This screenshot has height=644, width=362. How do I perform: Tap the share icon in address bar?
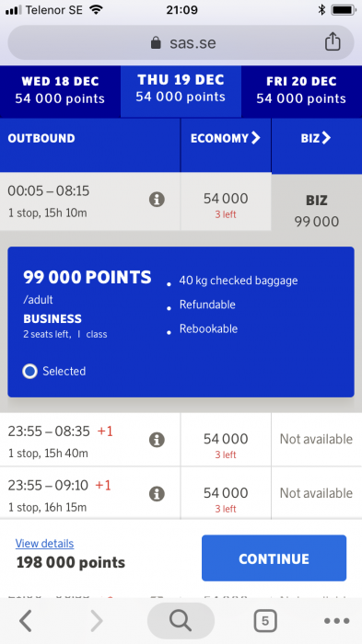tap(333, 41)
